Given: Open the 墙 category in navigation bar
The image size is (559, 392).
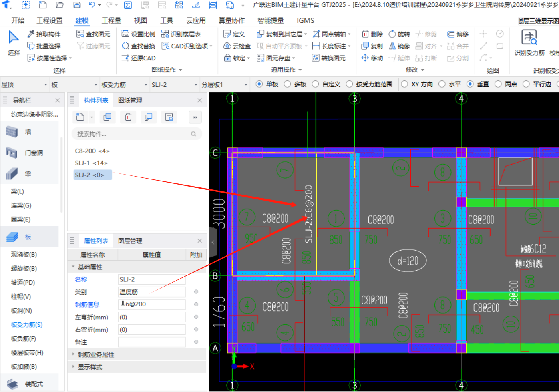Looking at the screenshot, I should 30,132.
